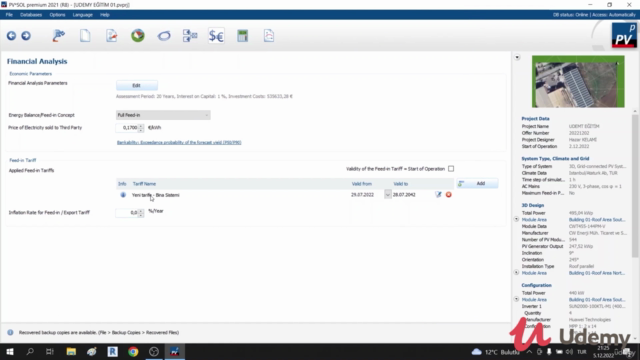Open Building 01-Roof Area North link
Image resolution: width=640 pixels, height=360 pixels.
pyautogui.click(x=597, y=273)
